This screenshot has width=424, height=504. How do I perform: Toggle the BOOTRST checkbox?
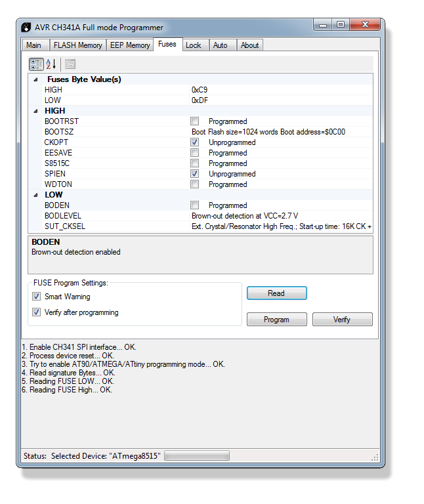(x=194, y=121)
